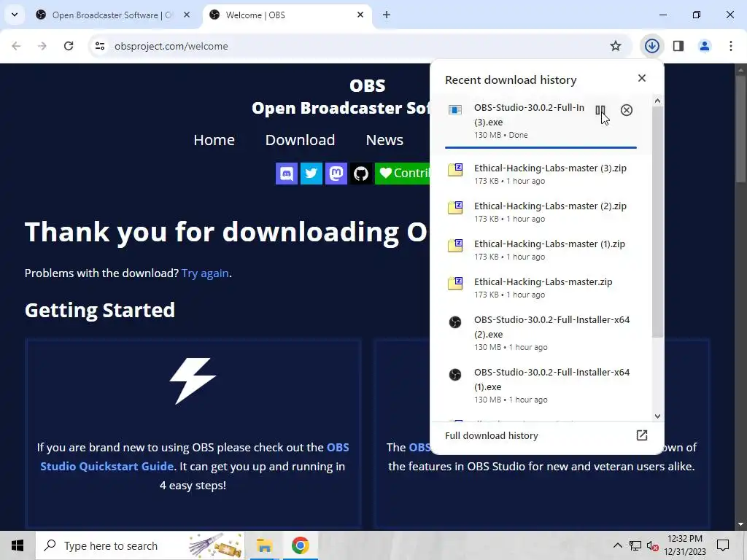
Task: Click the download history scrollbar down arrow
Action: [x=657, y=416]
